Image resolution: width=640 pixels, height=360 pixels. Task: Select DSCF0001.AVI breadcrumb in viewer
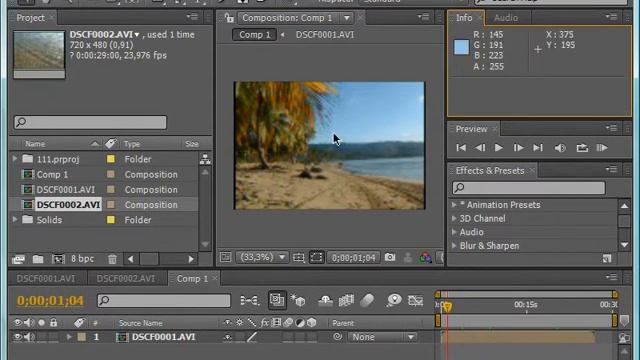click(325, 35)
